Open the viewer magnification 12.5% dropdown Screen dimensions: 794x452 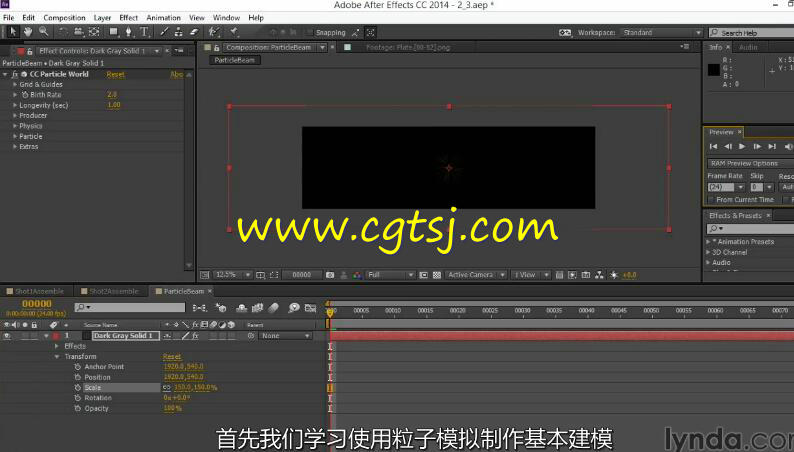233,275
